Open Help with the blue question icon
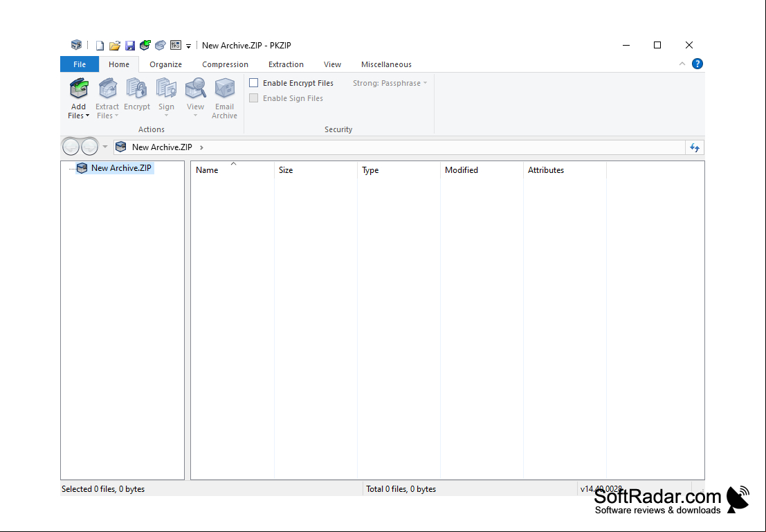 (x=697, y=64)
